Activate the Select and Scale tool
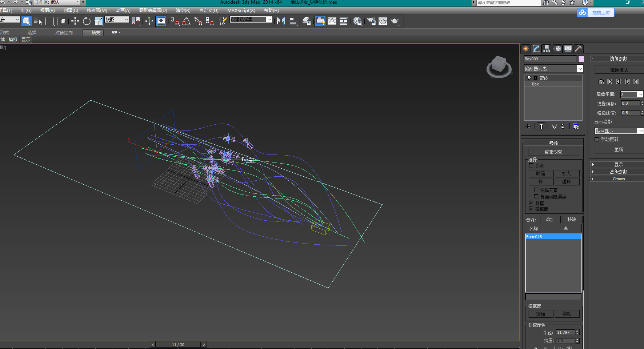The width and height of the screenshot is (644, 349). [x=99, y=21]
